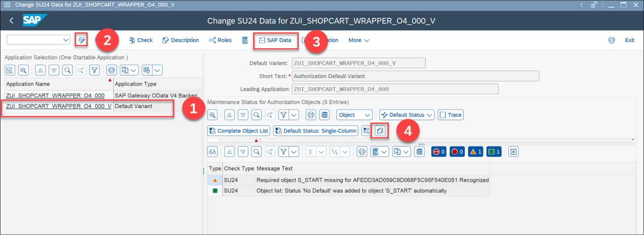This screenshot has width=644, height=235.
Task: Click the glasses display icon in message toolbar
Action: pos(212,152)
